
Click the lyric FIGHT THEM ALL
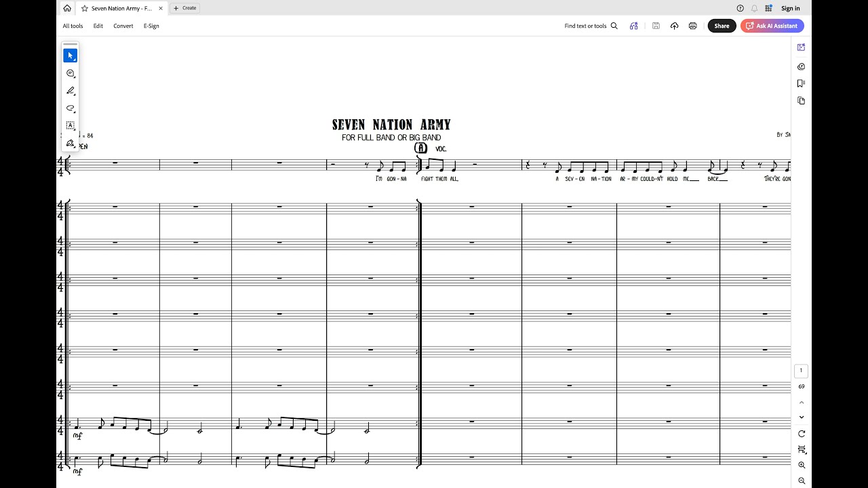click(x=439, y=179)
